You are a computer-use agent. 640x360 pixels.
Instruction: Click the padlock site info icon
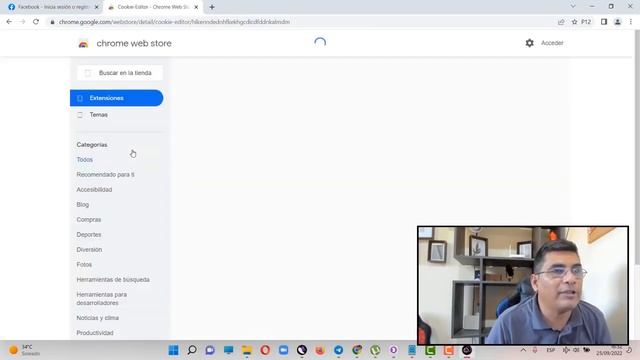point(52,22)
